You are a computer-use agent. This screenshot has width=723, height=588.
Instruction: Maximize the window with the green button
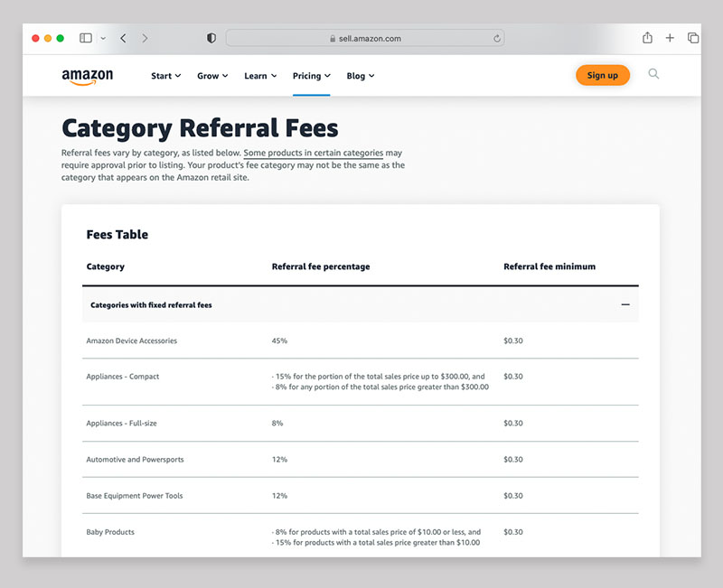tap(60, 38)
